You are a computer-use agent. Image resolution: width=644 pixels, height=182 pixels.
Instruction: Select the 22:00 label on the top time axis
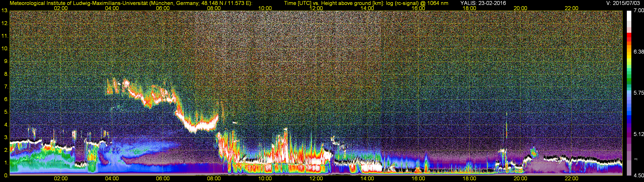coord(571,8)
